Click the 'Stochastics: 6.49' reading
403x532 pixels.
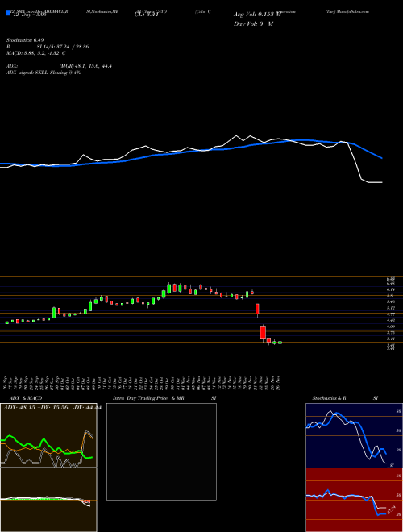coord(25,40)
